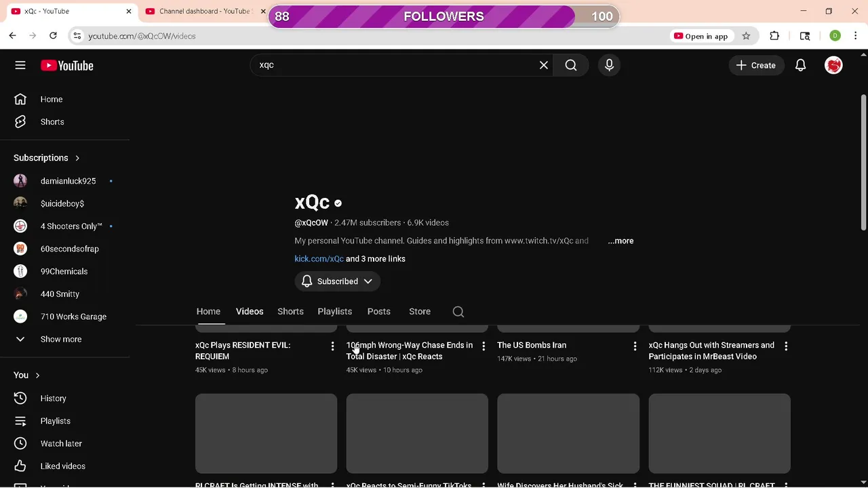Start voice search with the microphone
Screen dimensions: 868x488
tap(609, 65)
